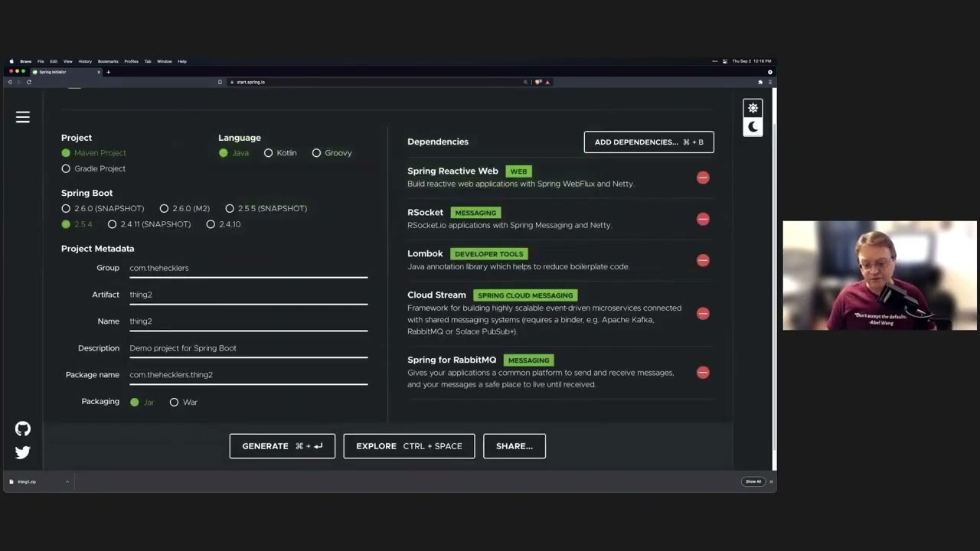This screenshot has width=980, height=551.
Task: Select Spring Boot 2.5.4
Action: 77,224
